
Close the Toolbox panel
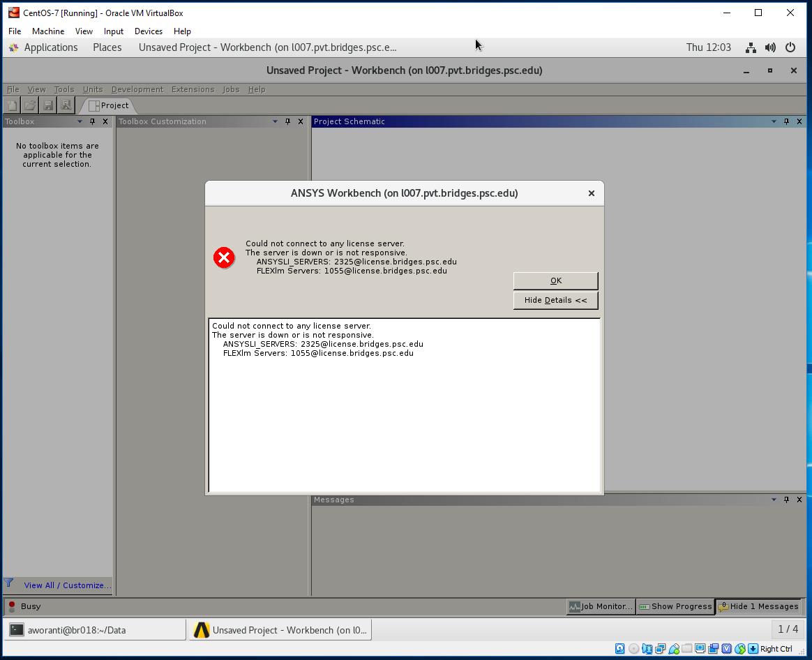(x=105, y=121)
